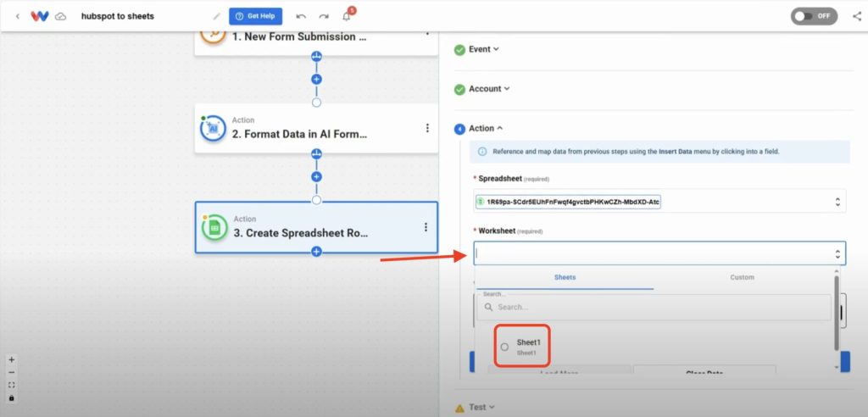Click the AI Formatter step icon
The image size is (868, 417).
pyautogui.click(x=213, y=129)
